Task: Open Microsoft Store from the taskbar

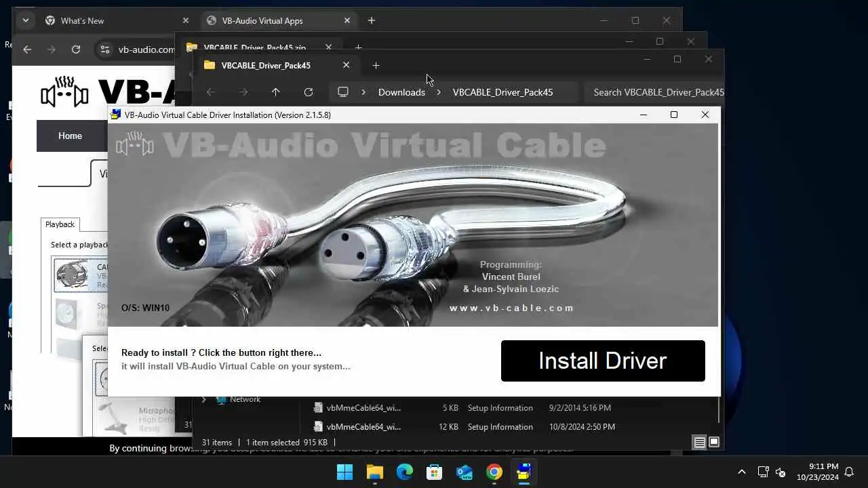Action: pyautogui.click(x=434, y=472)
